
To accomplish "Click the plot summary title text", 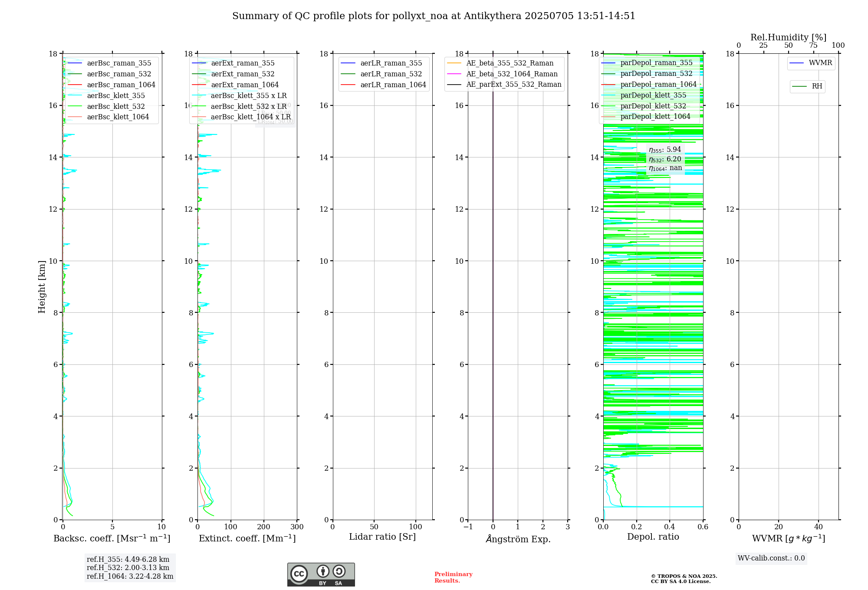I will pos(434,16).
